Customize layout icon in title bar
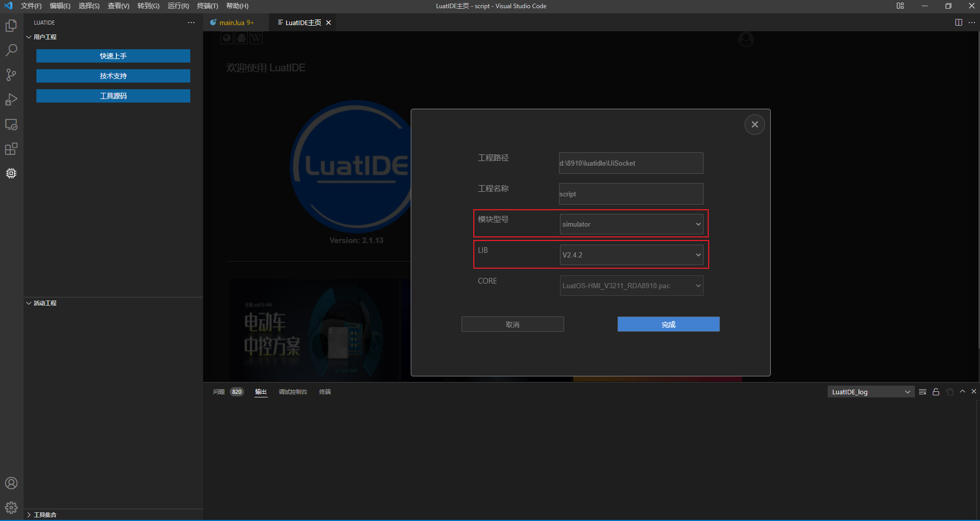The image size is (980, 521). coord(900,6)
